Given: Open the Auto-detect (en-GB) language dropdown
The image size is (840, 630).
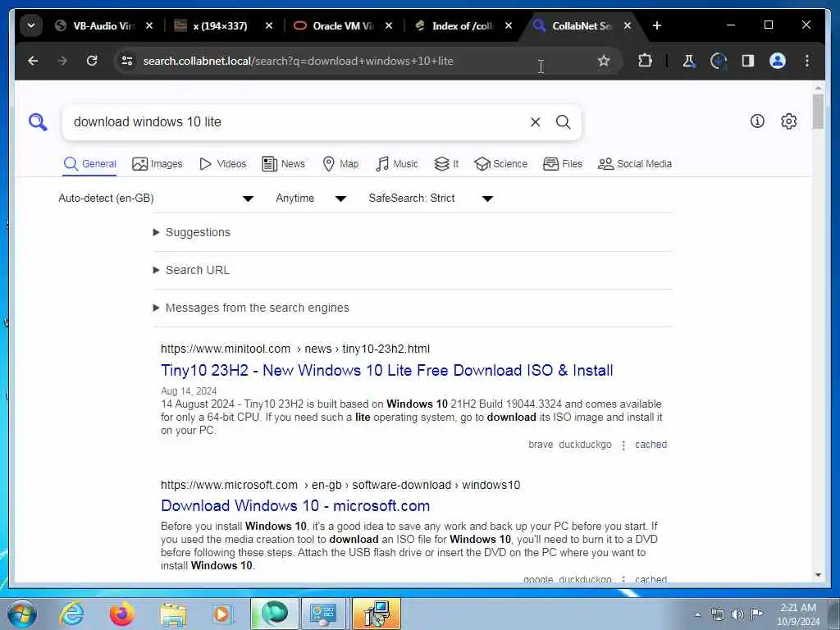Looking at the screenshot, I should pos(156,199).
